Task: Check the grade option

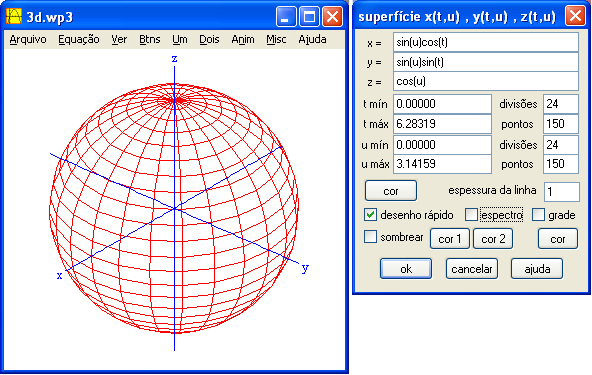Action: click(538, 215)
